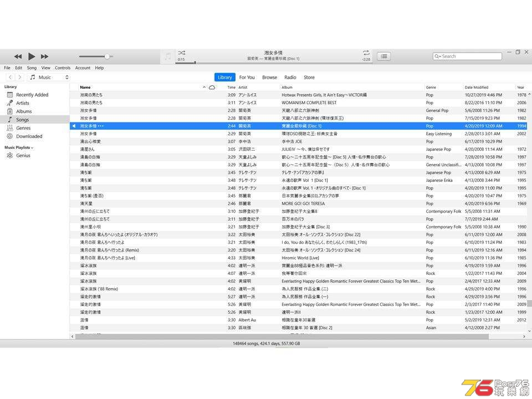This screenshot has width=532, height=399.
Task: Open the Help menu
Action: pyautogui.click(x=99, y=68)
